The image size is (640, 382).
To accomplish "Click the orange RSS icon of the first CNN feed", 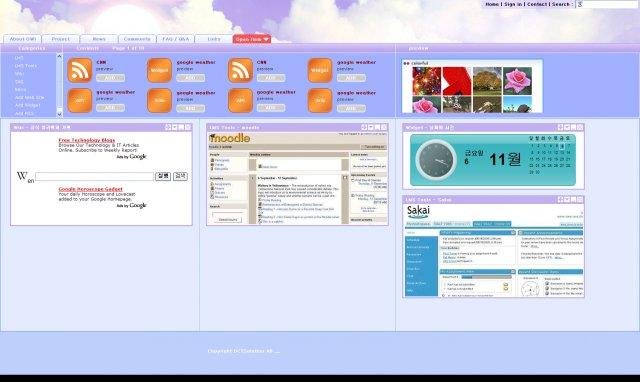I will click(79, 70).
